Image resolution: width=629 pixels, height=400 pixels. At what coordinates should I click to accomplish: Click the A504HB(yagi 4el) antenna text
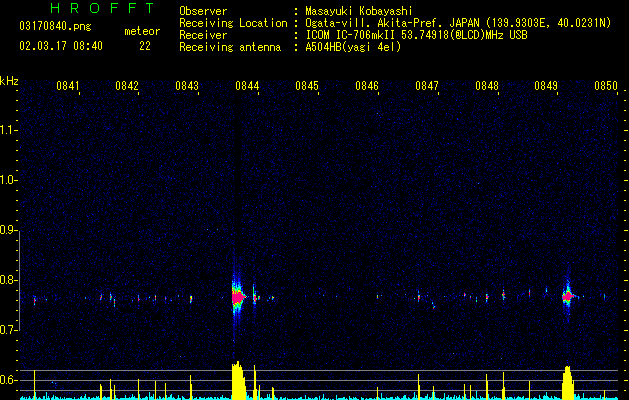pyautogui.click(x=353, y=47)
